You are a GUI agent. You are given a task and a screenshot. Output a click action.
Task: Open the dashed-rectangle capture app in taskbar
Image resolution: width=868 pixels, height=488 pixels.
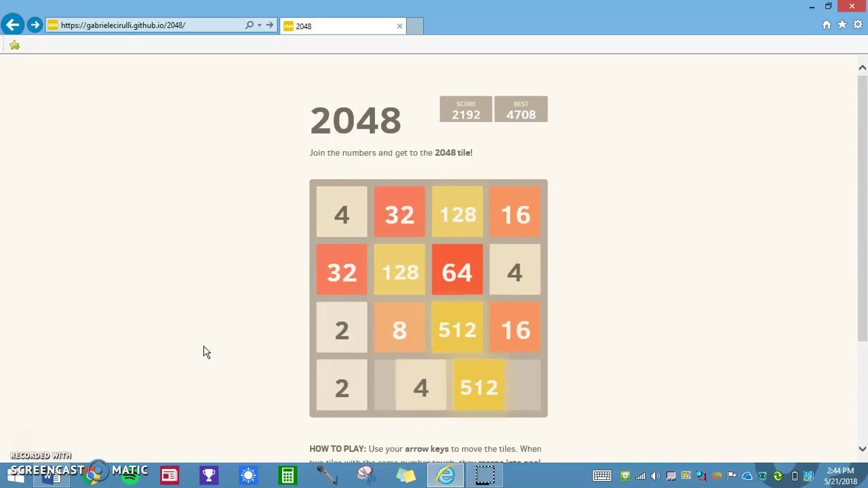[485, 475]
